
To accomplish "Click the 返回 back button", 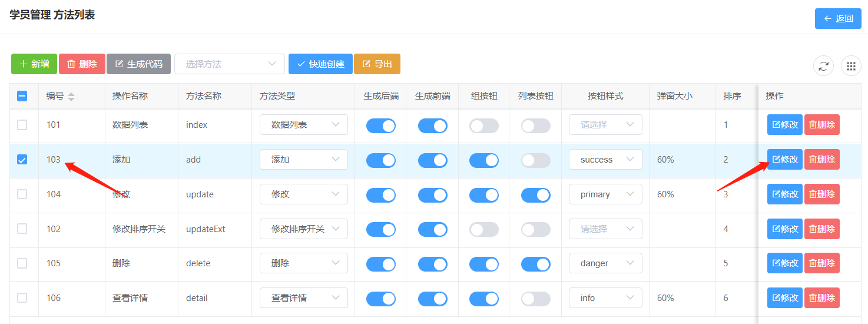I will click(x=838, y=18).
